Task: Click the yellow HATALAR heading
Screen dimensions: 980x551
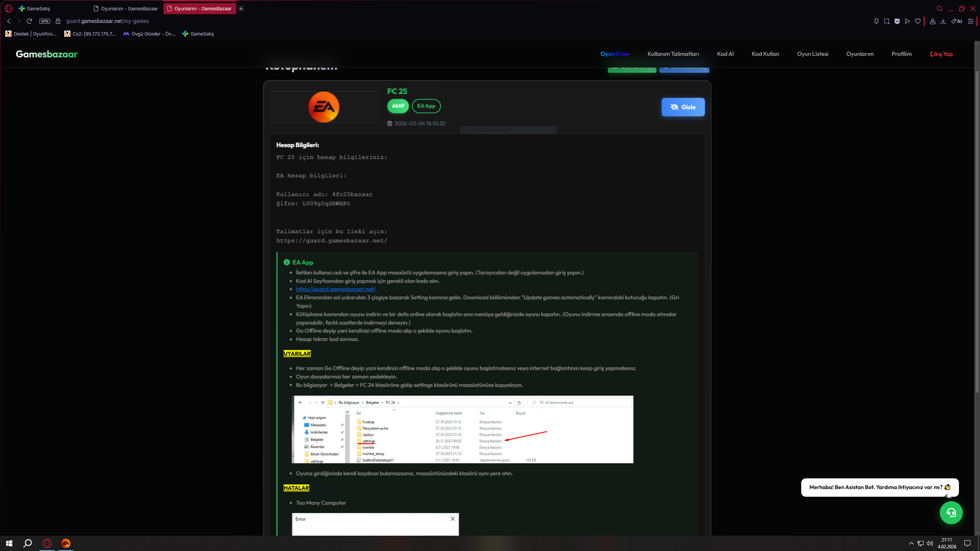Action: 296,488
